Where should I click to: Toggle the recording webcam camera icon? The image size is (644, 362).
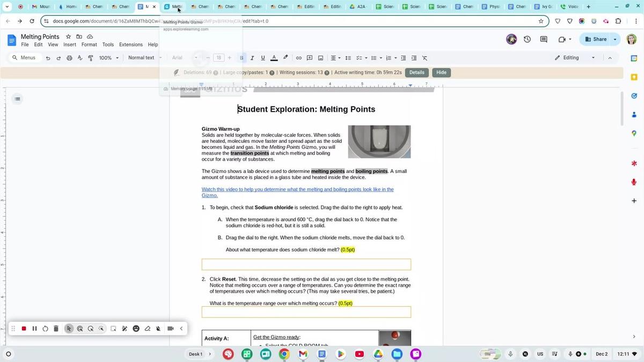coord(171,329)
